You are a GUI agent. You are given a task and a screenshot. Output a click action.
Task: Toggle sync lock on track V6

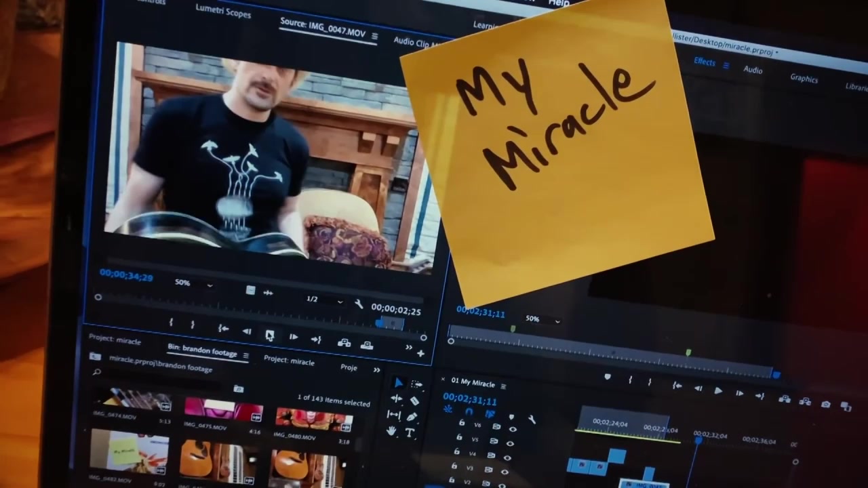click(x=496, y=427)
